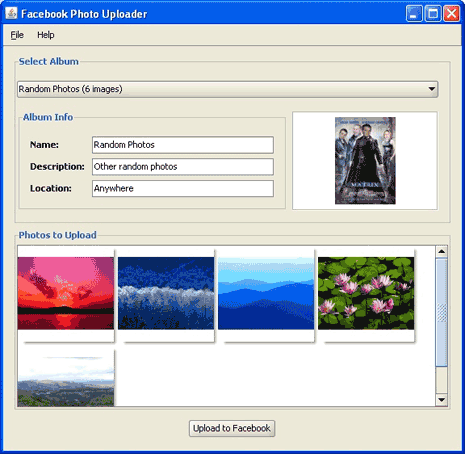The image size is (465, 454).
Task: Open the Help menu
Action: (46, 35)
